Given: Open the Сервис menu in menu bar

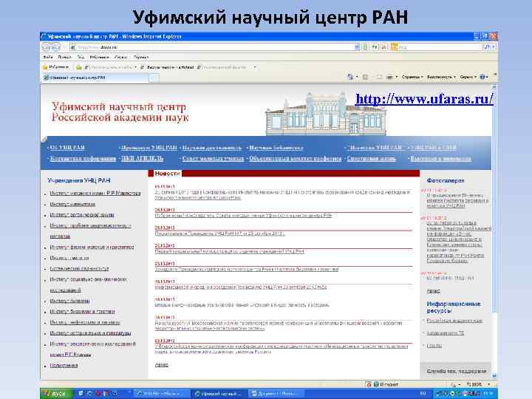Looking at the screenshot, I should click(120, 57).
